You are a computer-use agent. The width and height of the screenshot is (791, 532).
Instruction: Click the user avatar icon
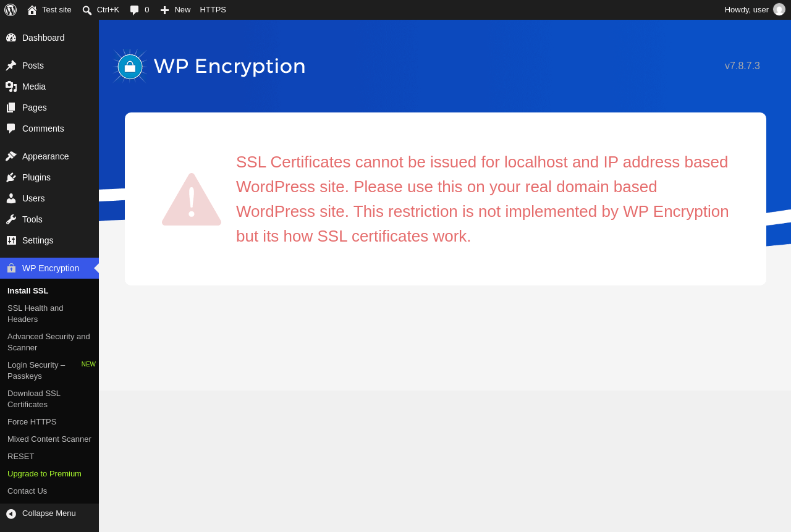779,9
